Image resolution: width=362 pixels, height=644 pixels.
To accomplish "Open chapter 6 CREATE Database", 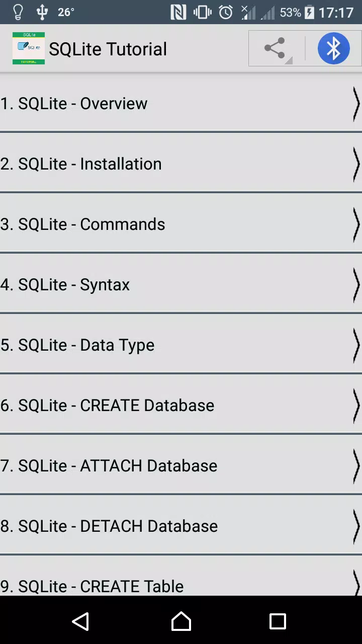I will (x=181, y=405).
